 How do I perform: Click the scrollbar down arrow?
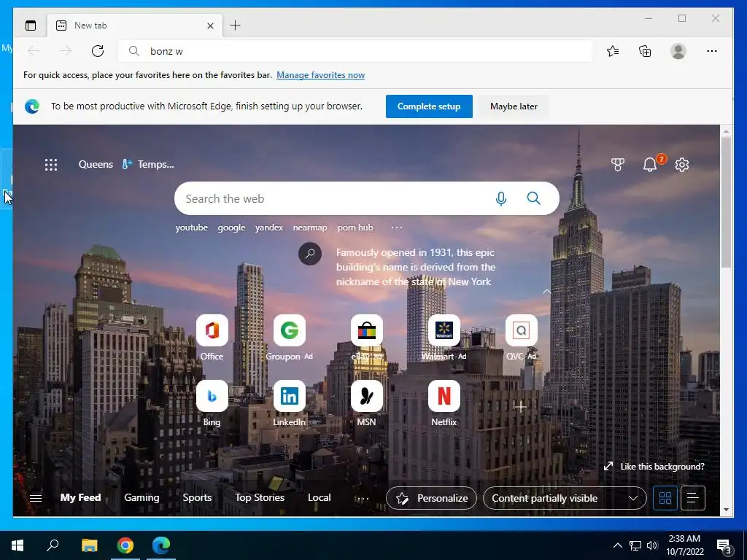pos(726,510)
